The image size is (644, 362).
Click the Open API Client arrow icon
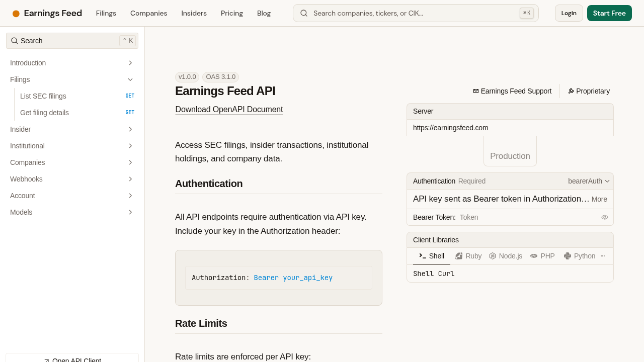47,360
